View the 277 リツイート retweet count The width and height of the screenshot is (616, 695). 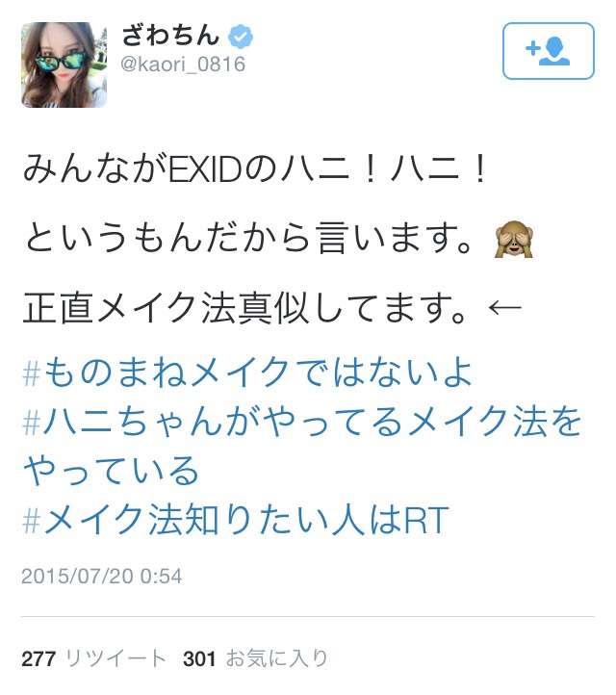pyautogui.click(x=94, y=658)
